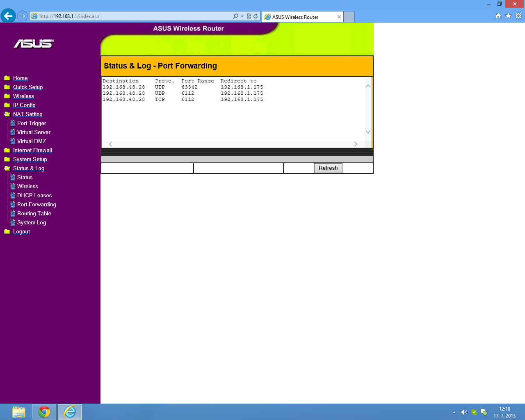Screen dimensions: 525x420
Task: Click the System Setup folder icon
Action: tap(7, 159)
